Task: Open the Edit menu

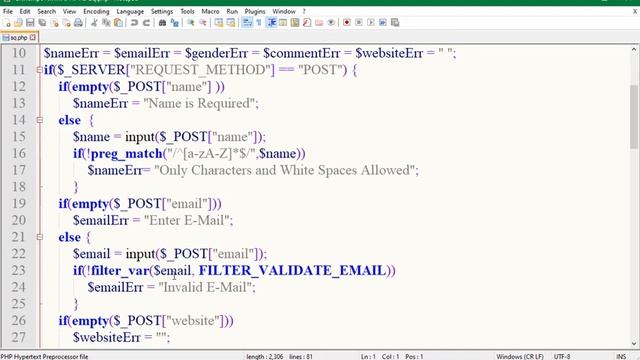Action: coord(25,11)
